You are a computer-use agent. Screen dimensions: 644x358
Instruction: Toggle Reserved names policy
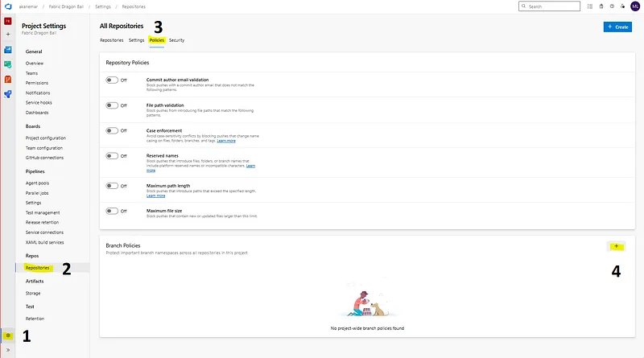pyautogui.click(x=112, y=156)
